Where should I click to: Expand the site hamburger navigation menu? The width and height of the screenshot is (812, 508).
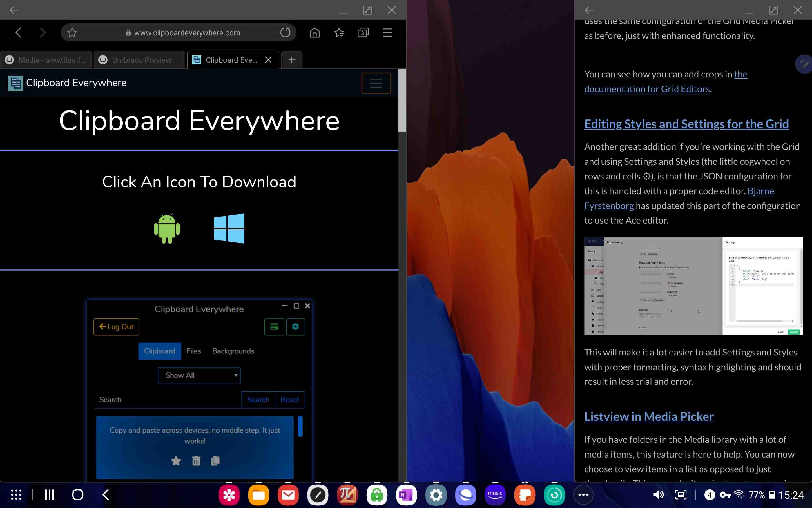[x=376, y=83]
